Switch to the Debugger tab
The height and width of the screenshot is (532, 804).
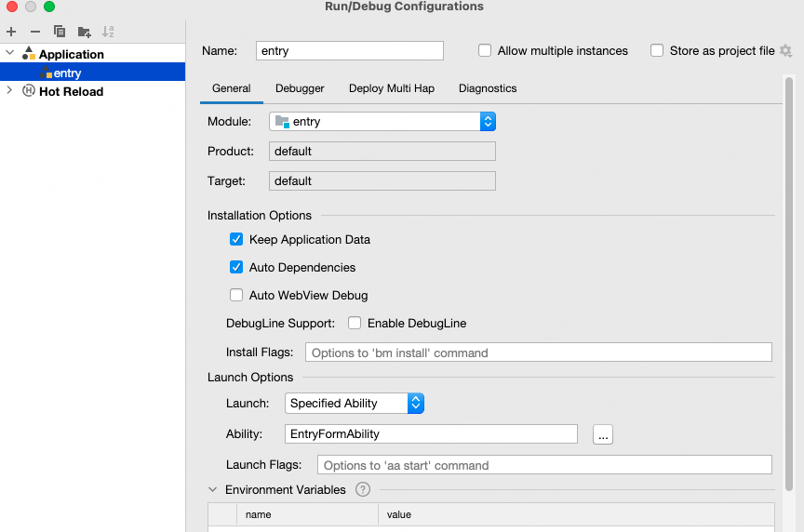point(300,88)
